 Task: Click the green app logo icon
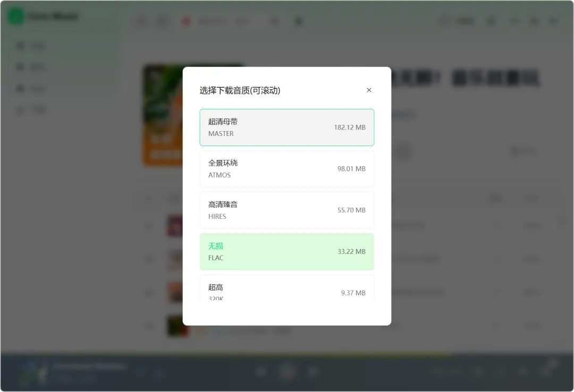(x=16, y=16)
